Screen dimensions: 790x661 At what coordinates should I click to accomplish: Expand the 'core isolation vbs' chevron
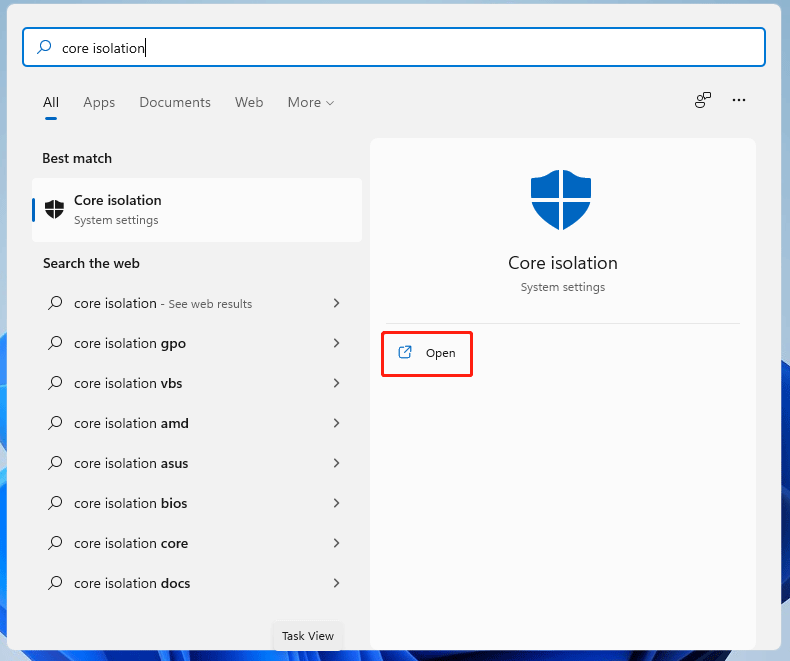(337, 383)
